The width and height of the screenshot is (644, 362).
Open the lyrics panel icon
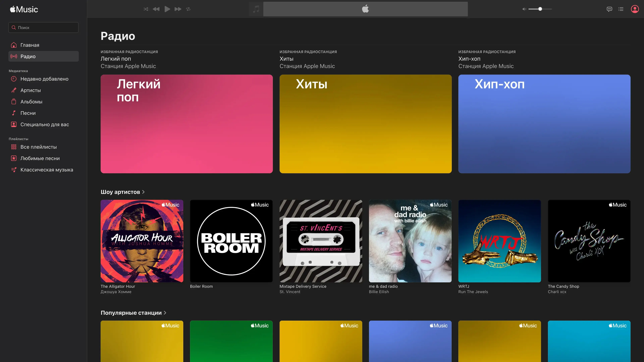pyautogui.click(x=609, y=9)
